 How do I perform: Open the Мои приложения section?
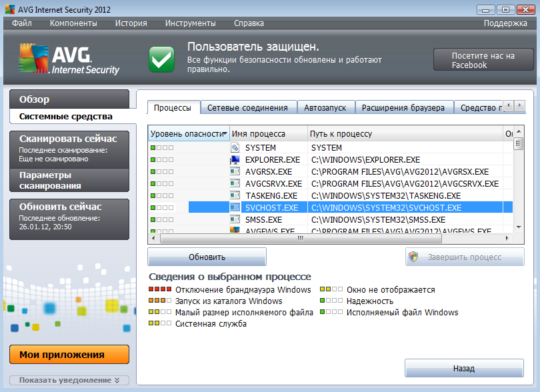[x=69, y=355]
